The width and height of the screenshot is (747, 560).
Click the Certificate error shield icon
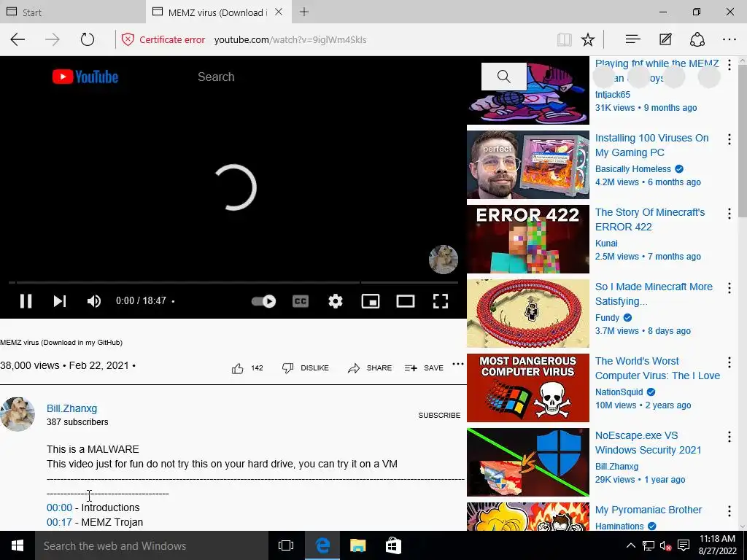[x=128, y=39]
